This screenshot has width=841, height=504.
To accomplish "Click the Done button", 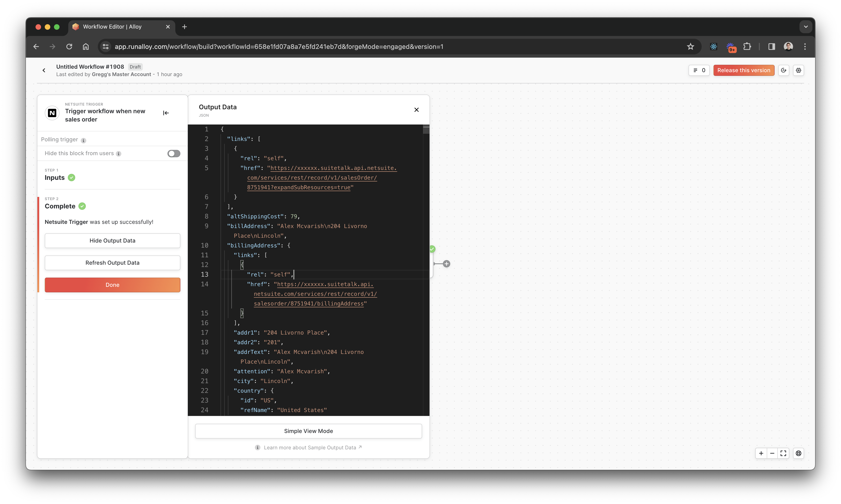I will point(113,285).
